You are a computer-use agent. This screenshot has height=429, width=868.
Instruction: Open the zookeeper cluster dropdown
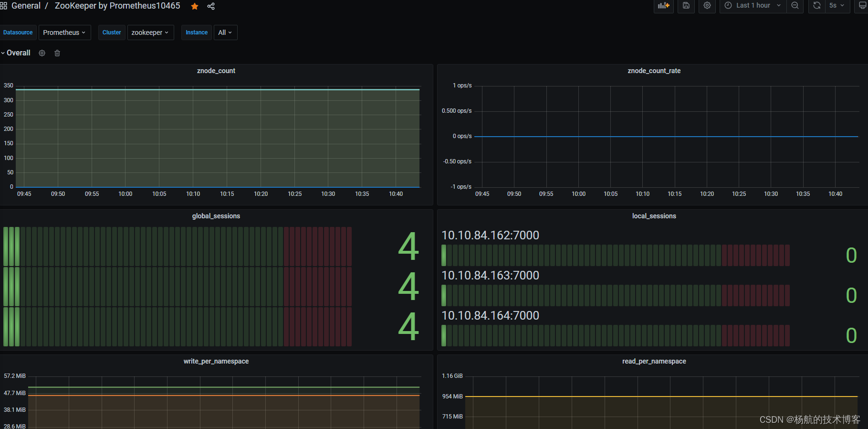pyautogui.click(x=150, y=32)
